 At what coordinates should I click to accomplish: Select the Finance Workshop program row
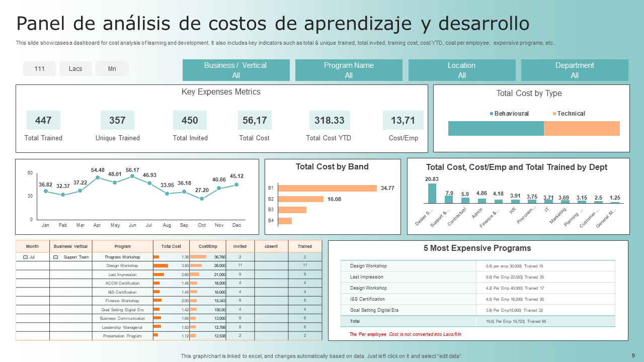click(169, 301)
